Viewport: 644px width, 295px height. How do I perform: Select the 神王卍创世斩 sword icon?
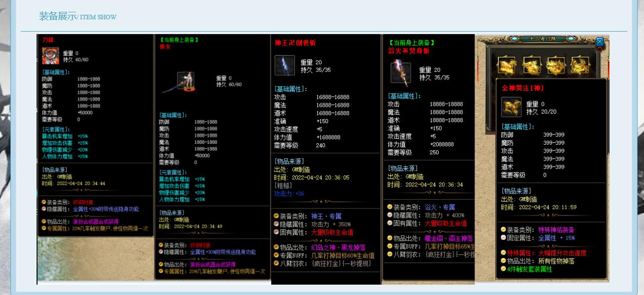(284, 65)
